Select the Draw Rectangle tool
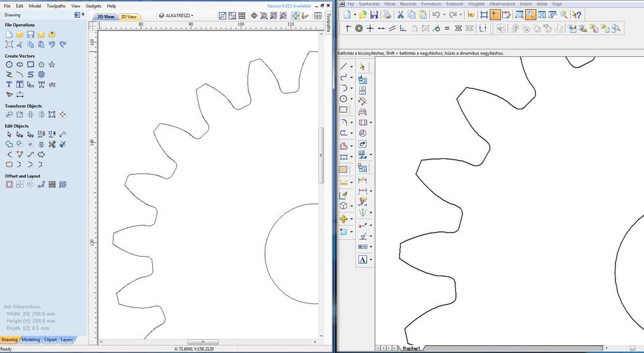Viewport: 644px width, 353px height. point(31,64)
